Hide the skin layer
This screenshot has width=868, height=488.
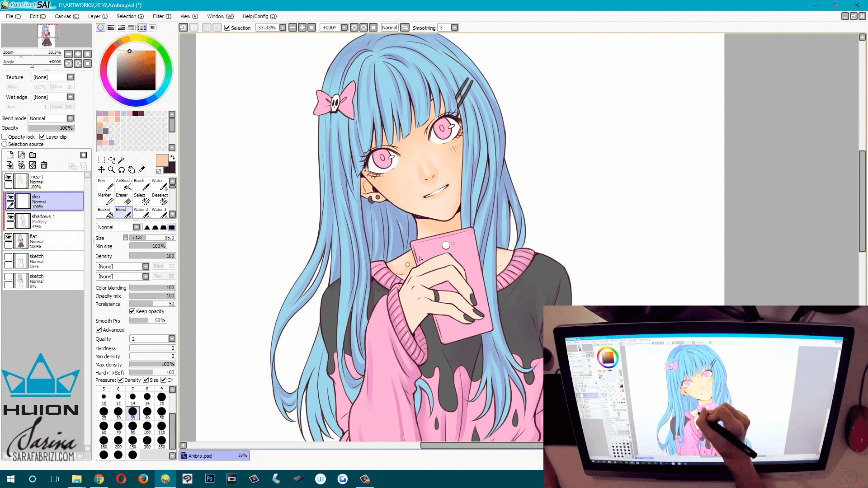coord(10,197)
